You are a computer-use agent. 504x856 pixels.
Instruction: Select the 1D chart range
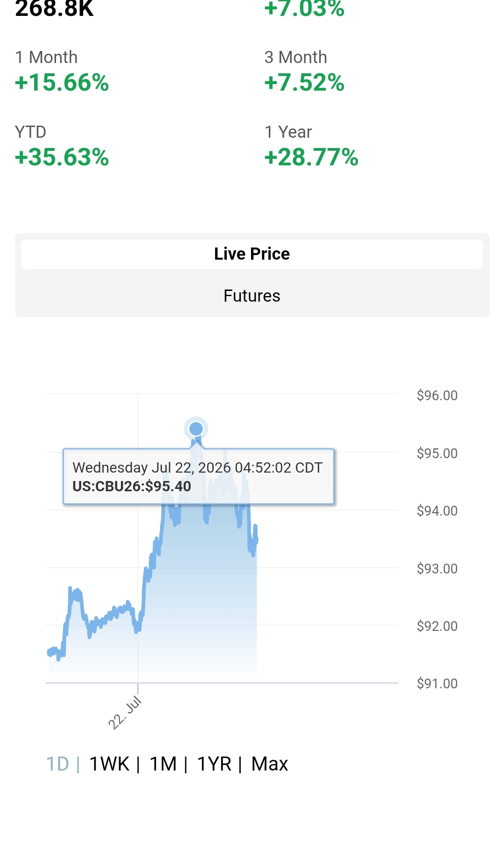point(57,764)
